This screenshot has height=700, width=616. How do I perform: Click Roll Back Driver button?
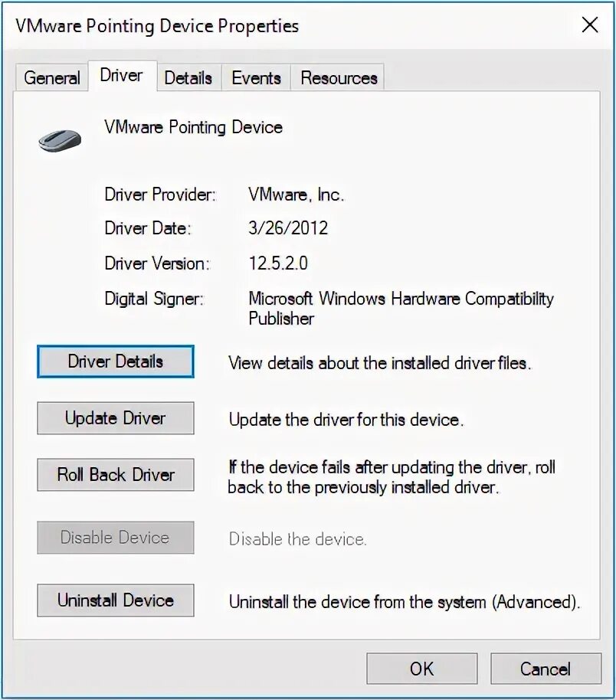point(116,475)
